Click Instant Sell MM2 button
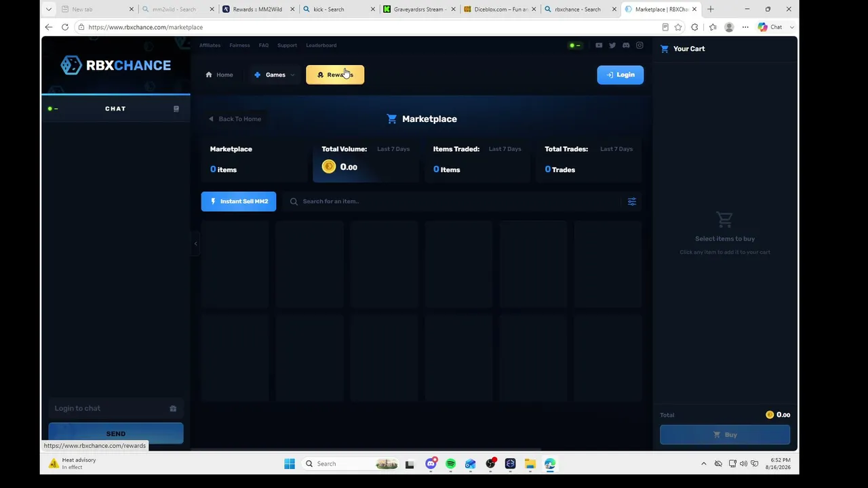 pyautogui.click(x=239, y=201)
